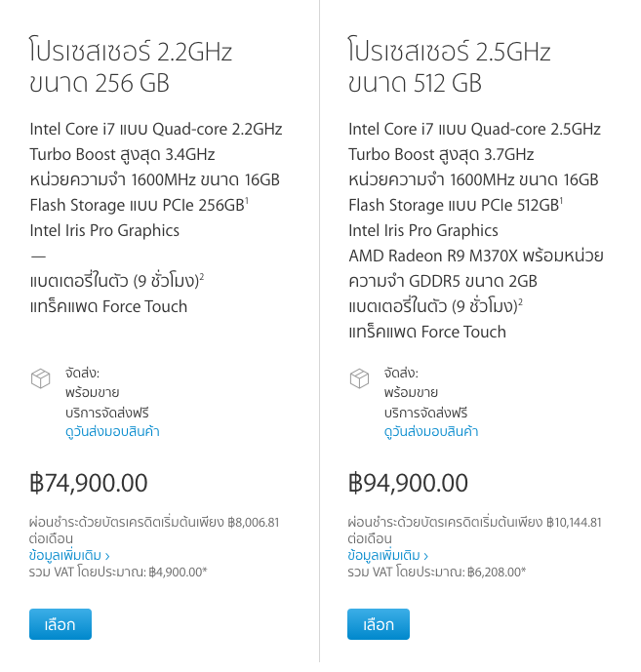The height and width of the screenshot is (672, 641).
Task: Select the ฿74,900.00 model with the เลือก button
Action: 60,624
